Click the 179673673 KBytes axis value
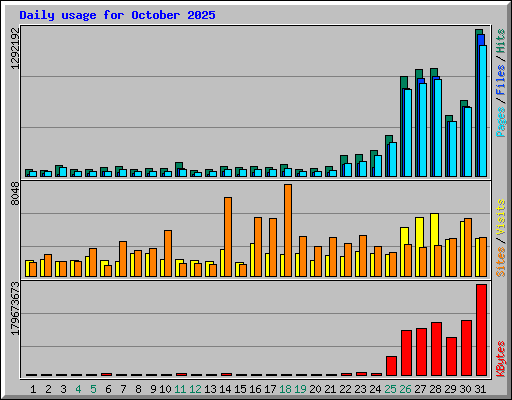The width and height of the screenshot is (512, 400). point(15,308)
